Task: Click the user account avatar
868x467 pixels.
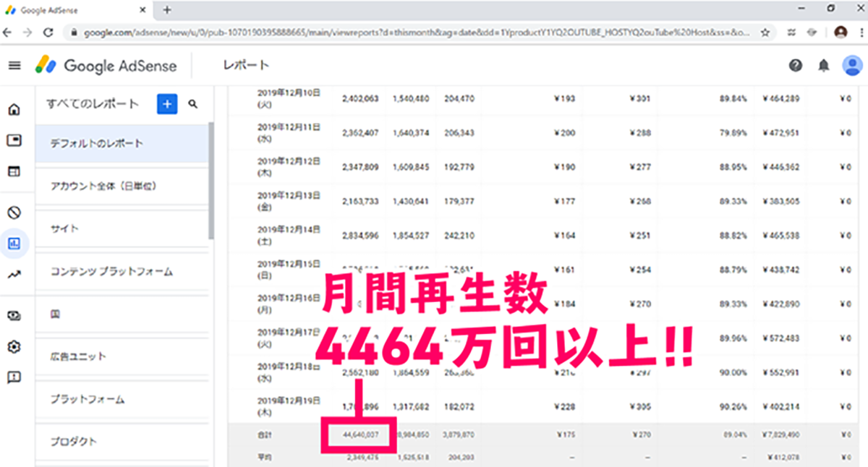Action: point(852,66)
